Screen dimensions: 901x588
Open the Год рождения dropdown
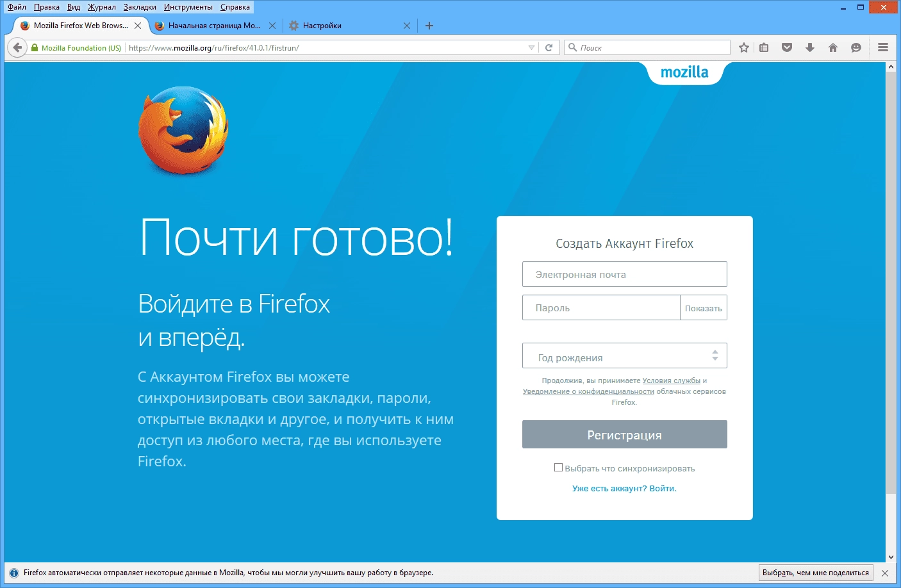coord(625,355)
